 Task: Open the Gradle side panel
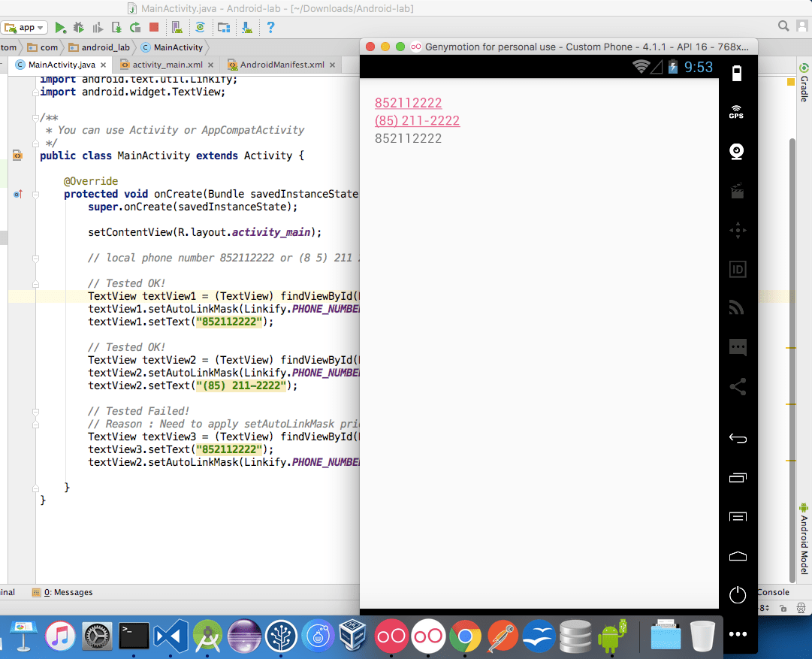click(804, 83)
